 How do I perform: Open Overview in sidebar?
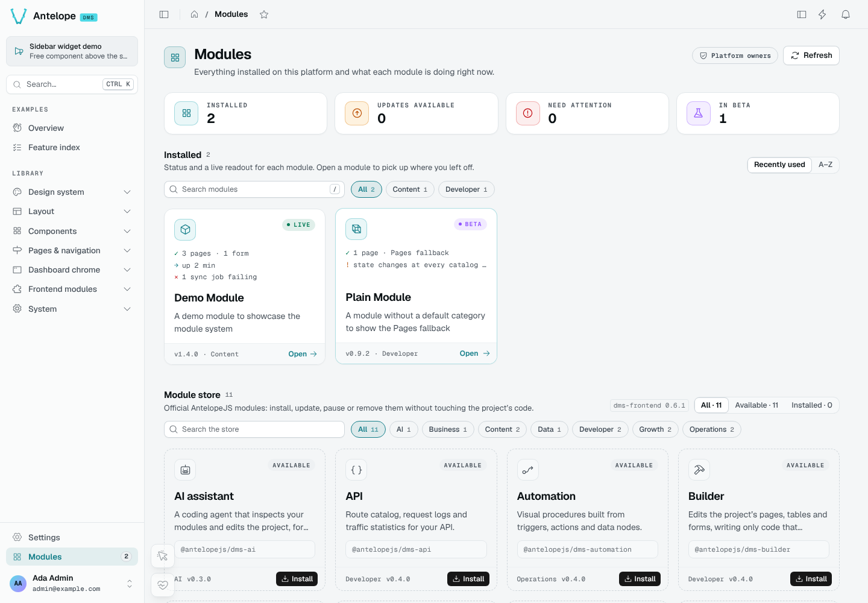[x=72, y=128]
